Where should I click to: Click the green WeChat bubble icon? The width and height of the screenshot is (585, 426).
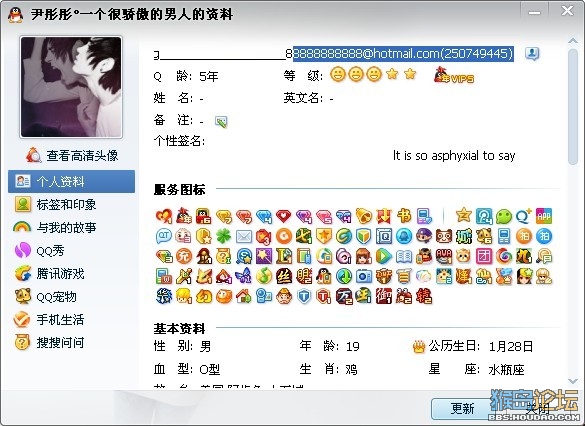click(x=504, y=216)
